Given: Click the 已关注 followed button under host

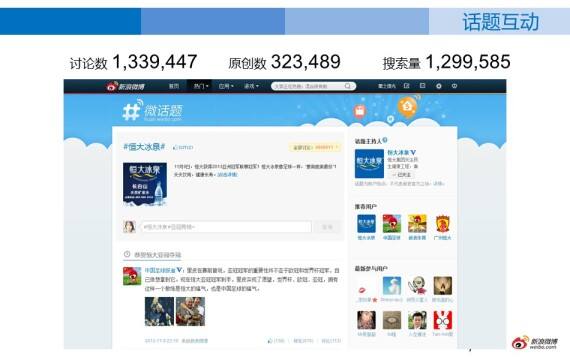Looking at the screenshot, I should pyautogui.click(x=400, y=175).
